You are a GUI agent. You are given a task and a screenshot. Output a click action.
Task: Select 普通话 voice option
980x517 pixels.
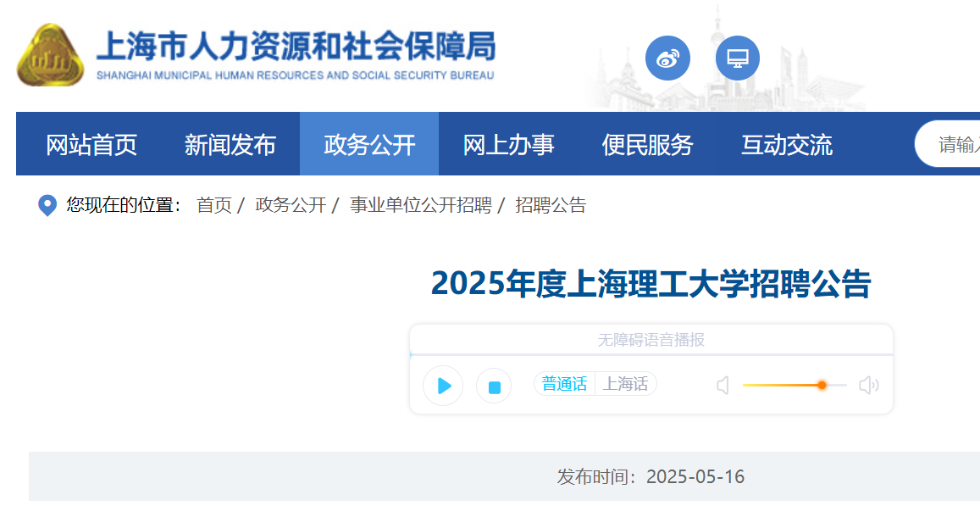(x=564, y=384)
